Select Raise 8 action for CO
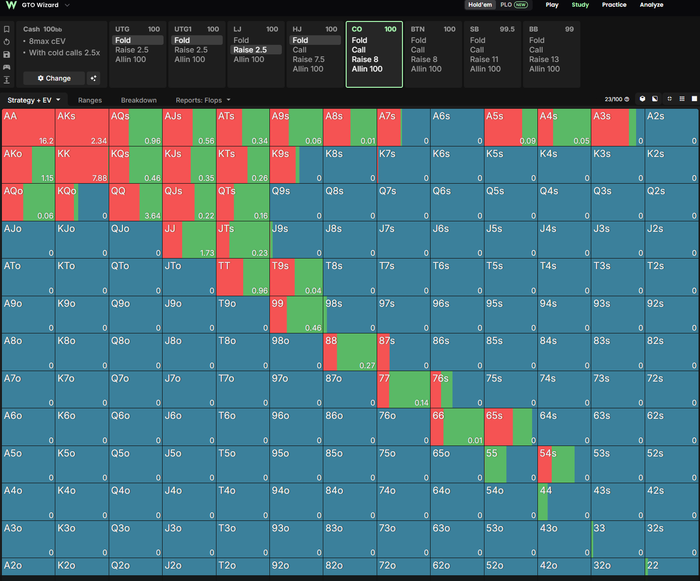Viewport: 700px width, 581px height. [365, 59]
